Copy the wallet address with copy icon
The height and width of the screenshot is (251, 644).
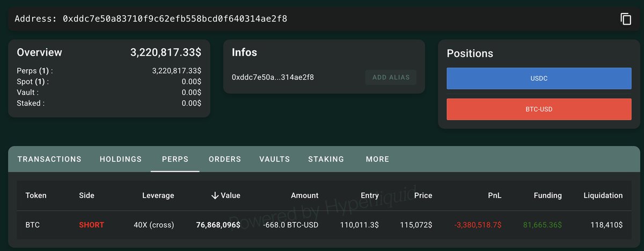pos(626,19)
